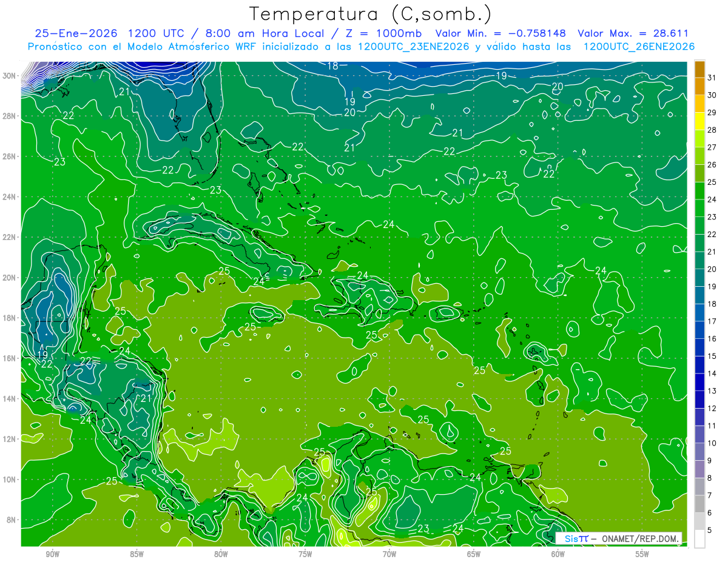The image size is (728, 562).
Task: Click the yellow colorbar swatch between 28 and 29
Action: [x=699, y=121]
